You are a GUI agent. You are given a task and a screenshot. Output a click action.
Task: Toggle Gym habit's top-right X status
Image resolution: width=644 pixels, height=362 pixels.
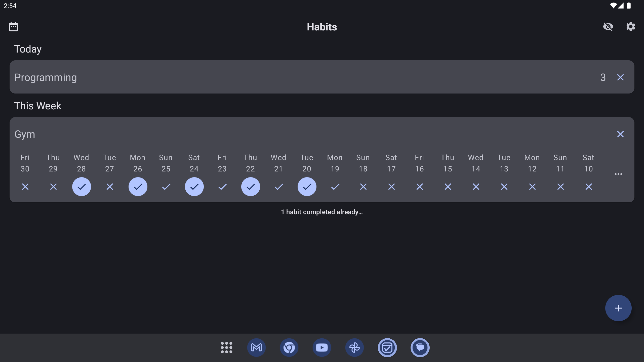pyautogui.click(x=620, y=134)
